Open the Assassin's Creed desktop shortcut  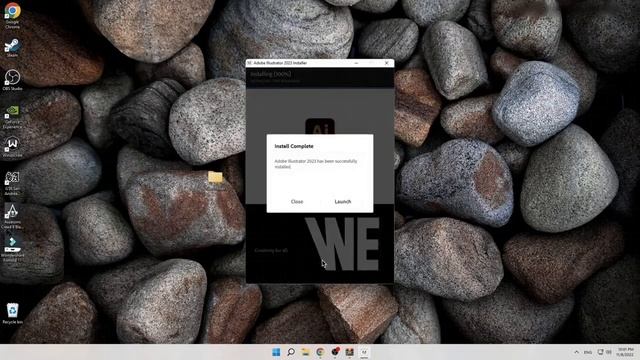[x=12, y=216]
